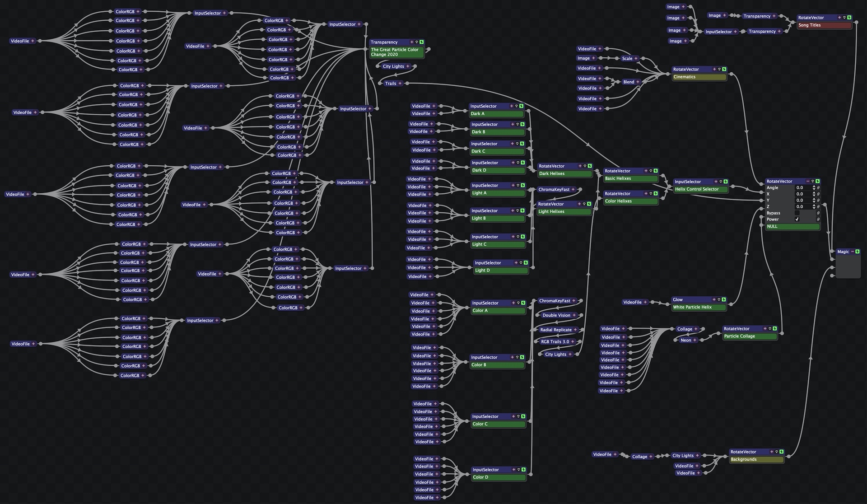Click the eye icon on Color D node
The image size is (867, 504).
click(518, 470)
